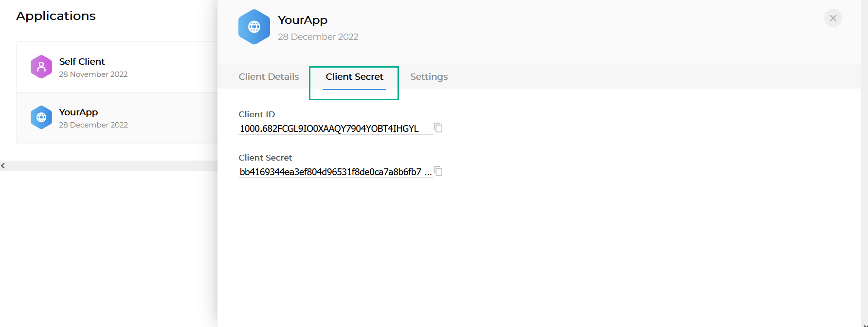Open the Settings tab

point(429,76)
